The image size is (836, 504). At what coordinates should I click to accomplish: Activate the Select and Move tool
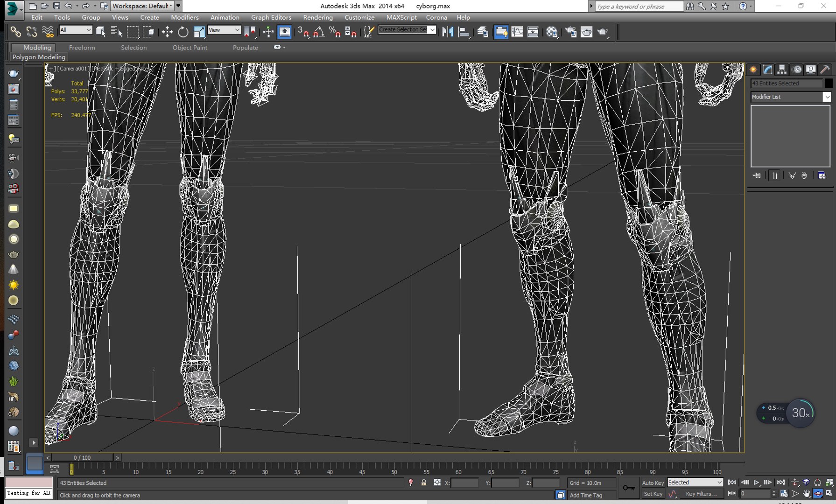[167, 32]
